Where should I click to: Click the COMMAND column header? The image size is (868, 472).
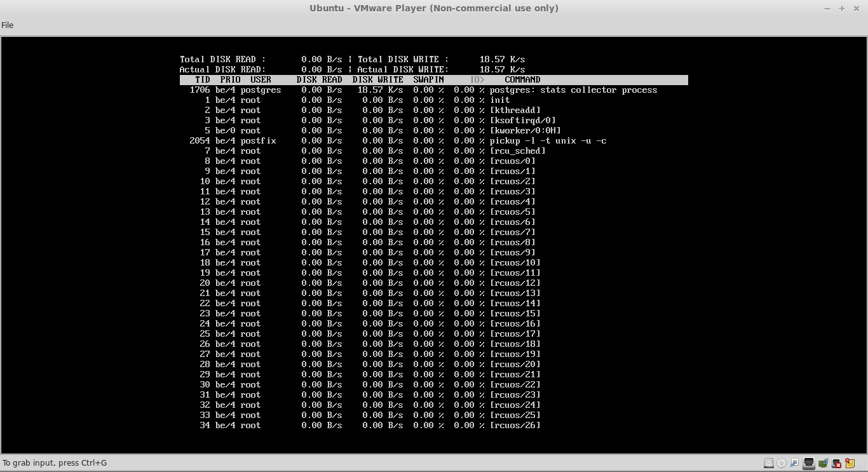pyautogui.click(x=523, y=80)
